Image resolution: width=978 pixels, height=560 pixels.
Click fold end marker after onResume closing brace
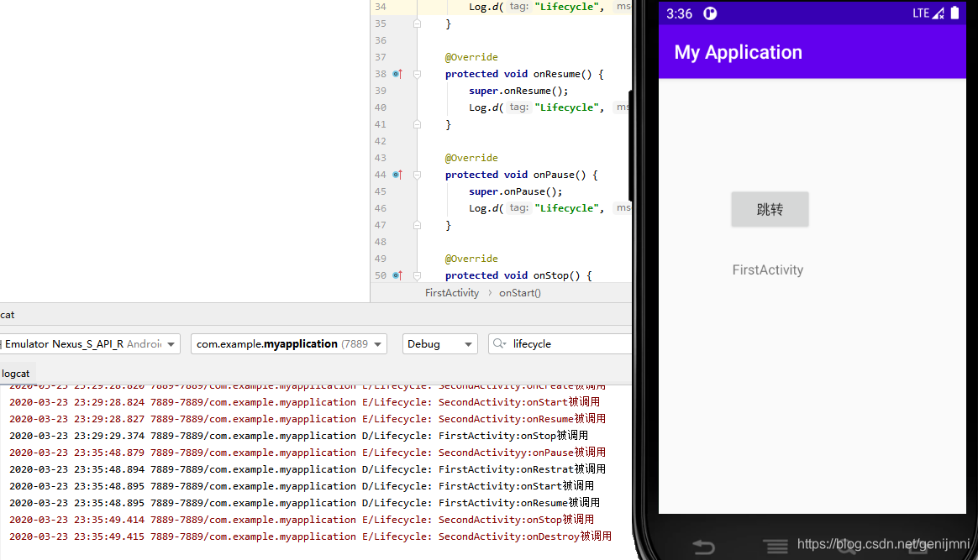(418, 124)
